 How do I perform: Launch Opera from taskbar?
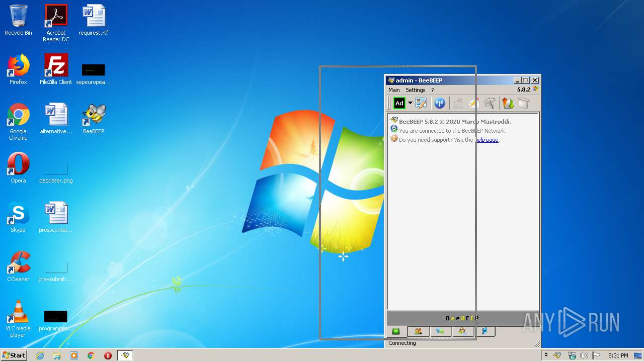[108, 355]
